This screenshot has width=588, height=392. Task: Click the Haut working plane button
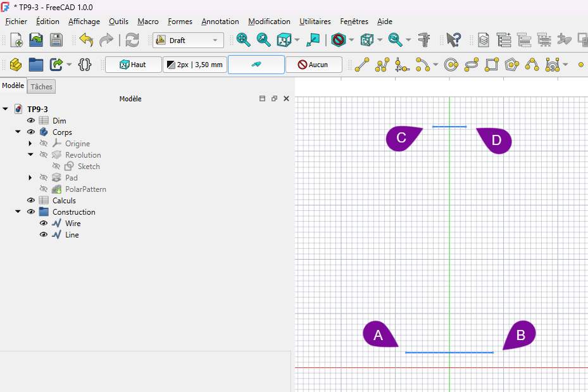click(133, 65)
